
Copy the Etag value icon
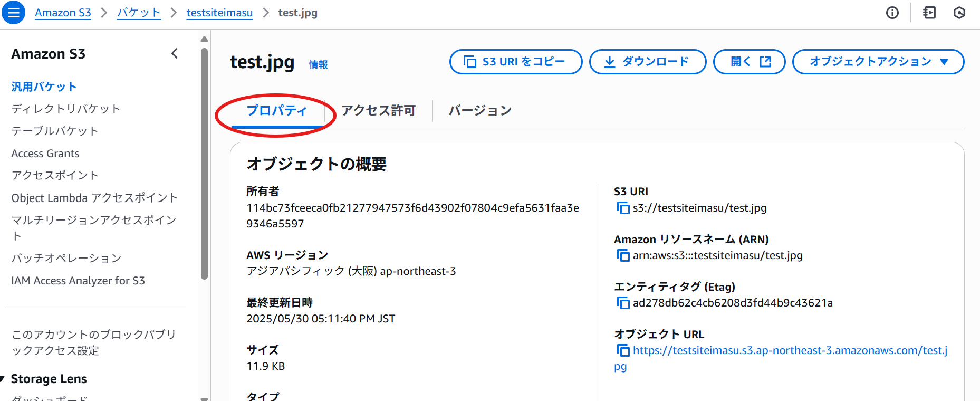tap(623, 303)
